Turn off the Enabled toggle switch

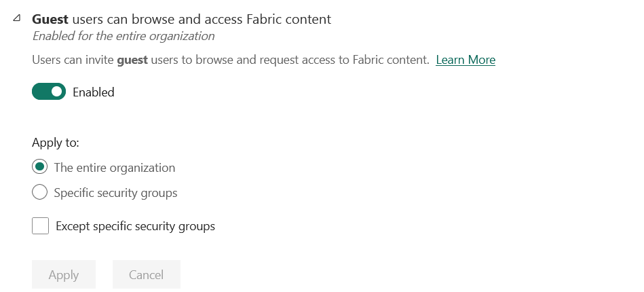(49, 92)
